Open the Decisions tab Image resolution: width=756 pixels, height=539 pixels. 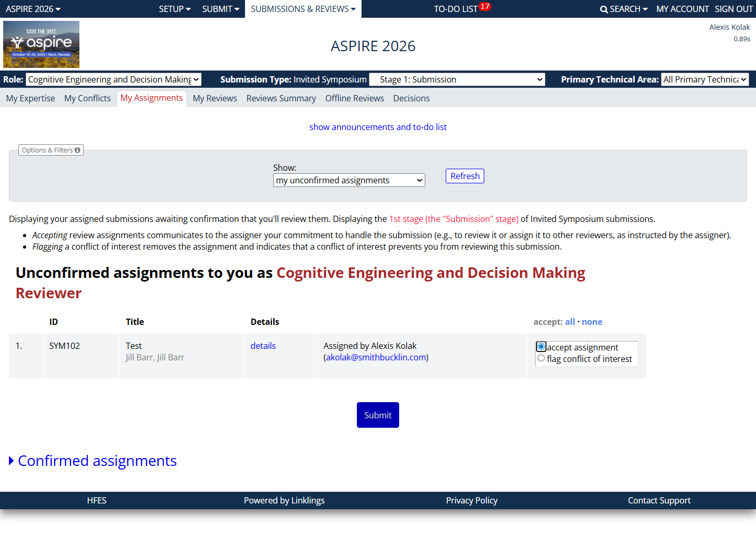tap(411, 98)
